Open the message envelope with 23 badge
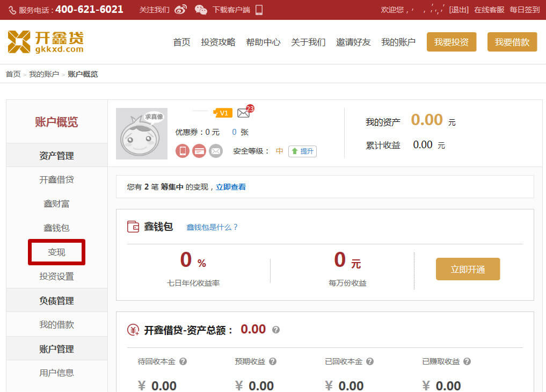546x392 pixels. click(x=244, y=113)
